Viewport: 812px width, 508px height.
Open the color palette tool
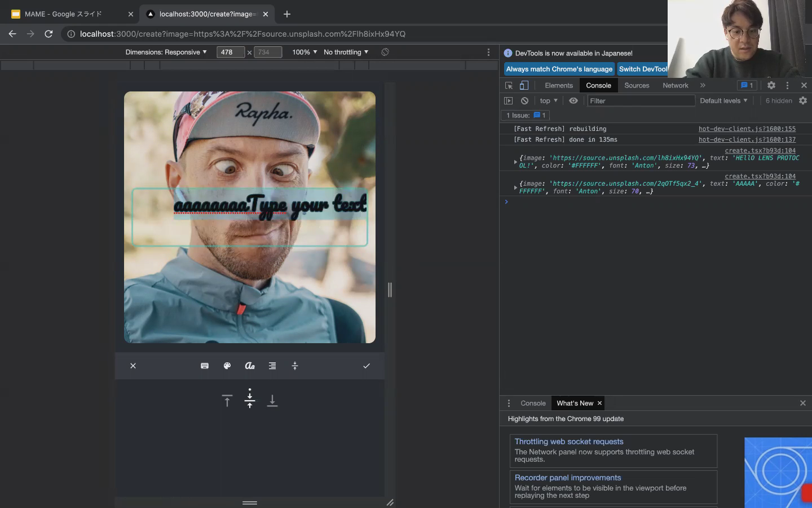pos(227,366)
